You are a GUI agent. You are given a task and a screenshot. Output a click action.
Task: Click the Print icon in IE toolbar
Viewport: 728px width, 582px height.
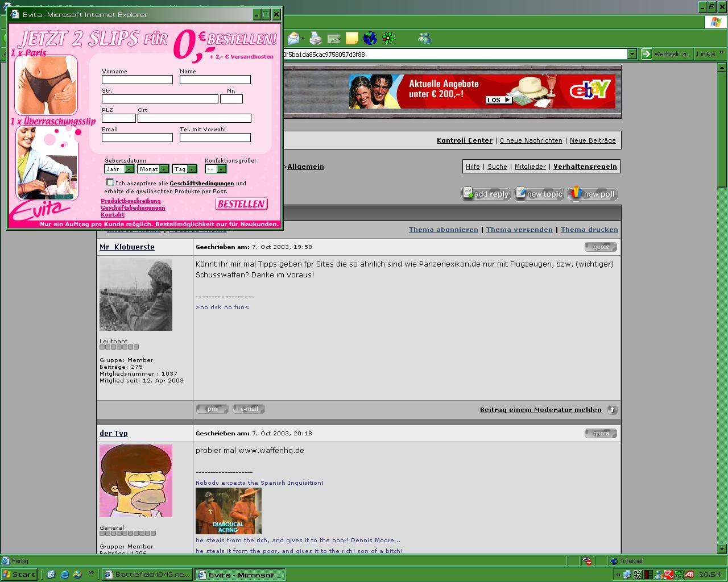click(316, 39)
